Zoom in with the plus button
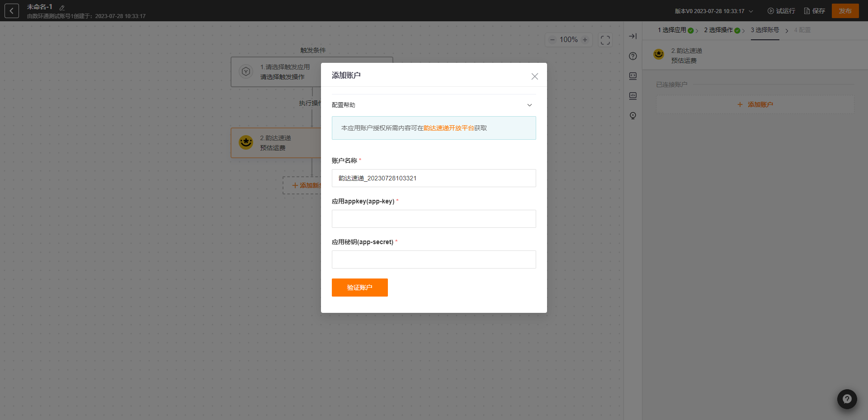This screenshot has width=868, height=420. 585,40
